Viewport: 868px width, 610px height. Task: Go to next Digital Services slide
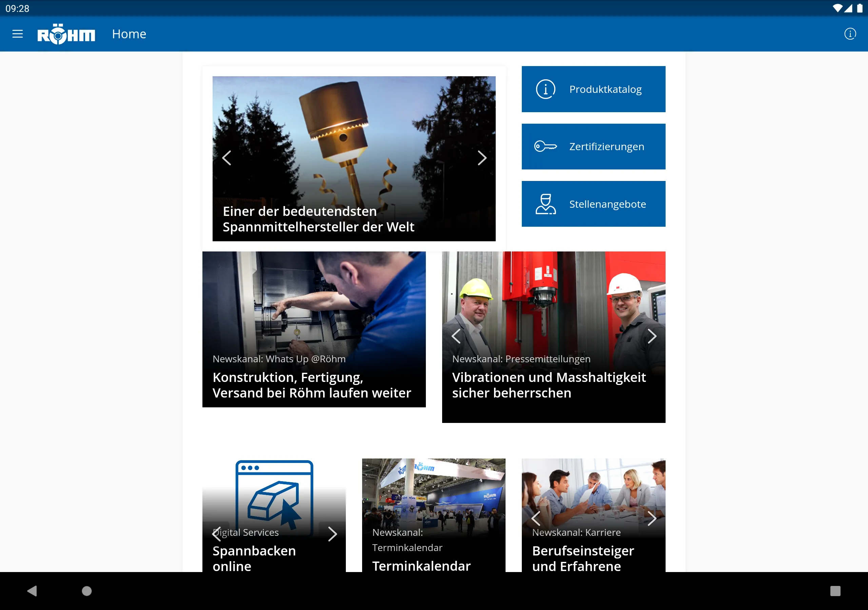tap(332, 534)
